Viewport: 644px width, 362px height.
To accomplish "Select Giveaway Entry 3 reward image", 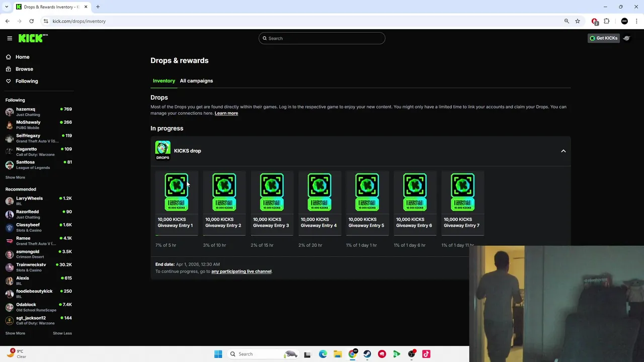I will tap(272, 192).
